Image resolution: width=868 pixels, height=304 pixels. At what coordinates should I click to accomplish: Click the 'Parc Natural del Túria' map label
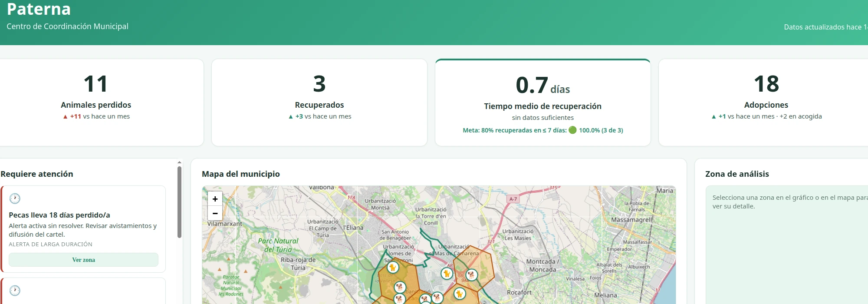(x=278, y=245)
